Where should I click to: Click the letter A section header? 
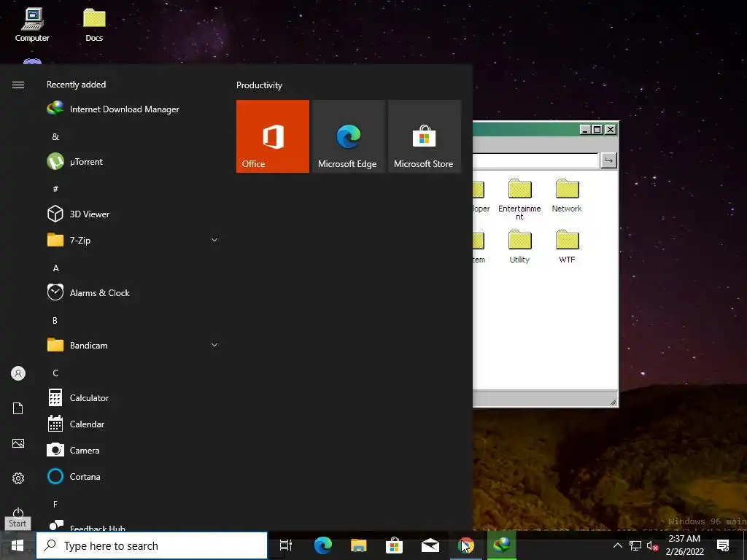[x=55, y=268]
